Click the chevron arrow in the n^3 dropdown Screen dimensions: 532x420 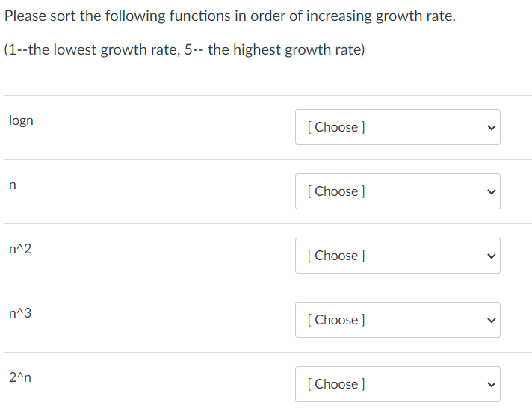point(490,320)
